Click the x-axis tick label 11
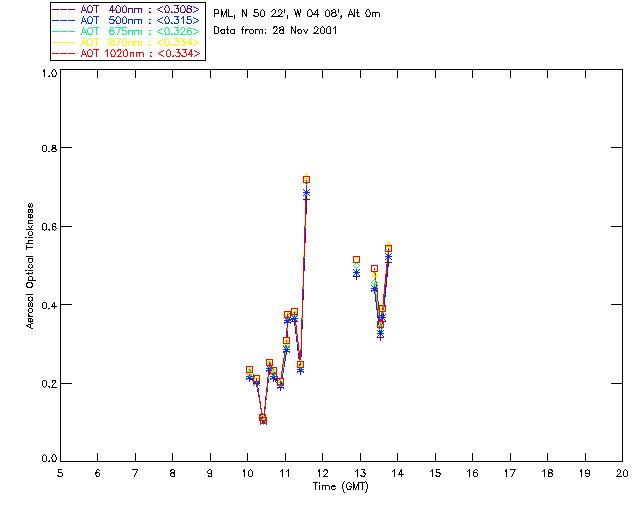This screenshot has height=512, width=640. pos(285,473)
